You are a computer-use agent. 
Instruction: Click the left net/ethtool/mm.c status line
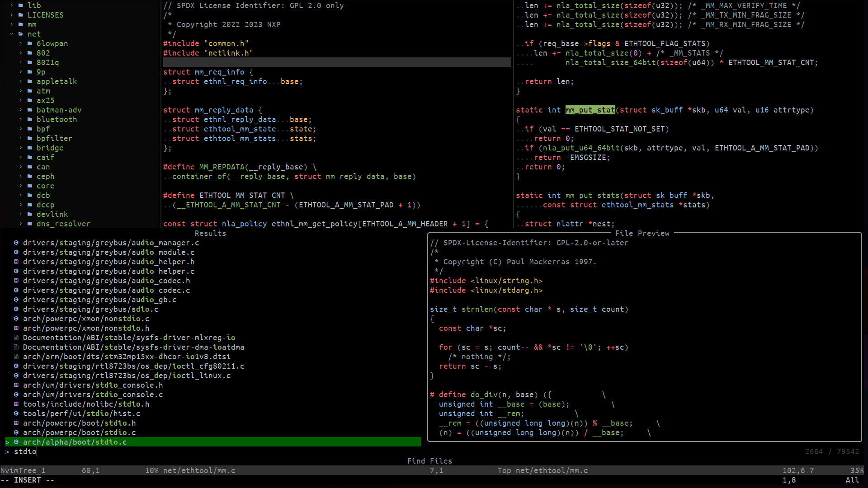point(199,470)
